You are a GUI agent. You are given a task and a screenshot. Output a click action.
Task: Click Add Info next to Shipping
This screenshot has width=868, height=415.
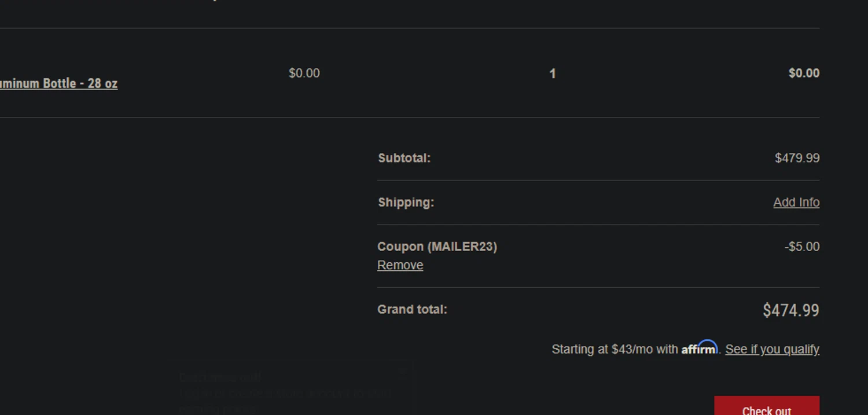[796, 203]
